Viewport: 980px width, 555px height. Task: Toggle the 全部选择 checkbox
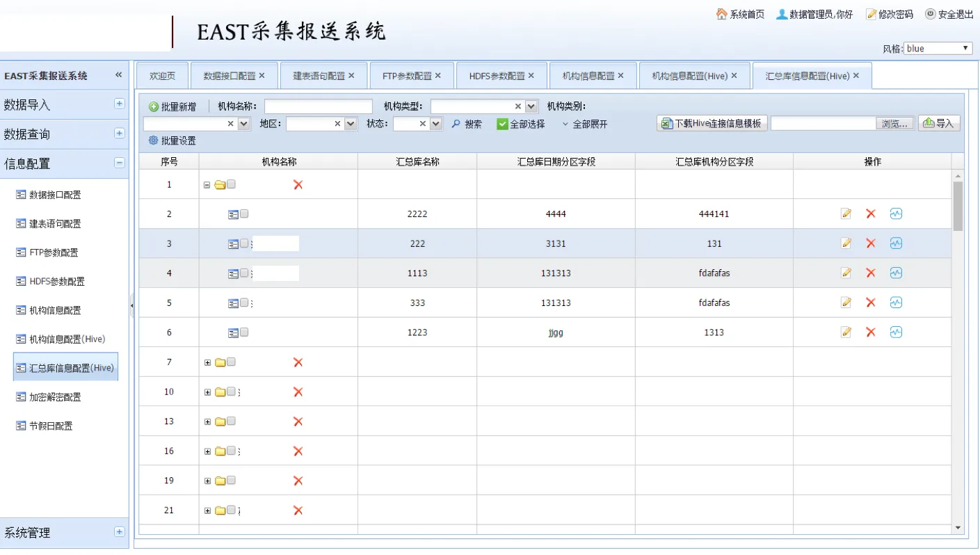502,124
